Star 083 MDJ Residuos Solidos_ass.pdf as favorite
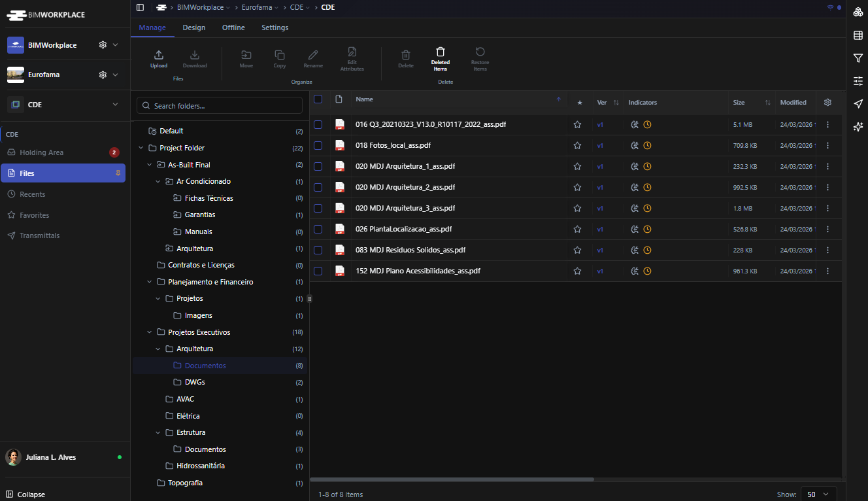The width and height of the screenshot is (868, 501). coord(577,250)
